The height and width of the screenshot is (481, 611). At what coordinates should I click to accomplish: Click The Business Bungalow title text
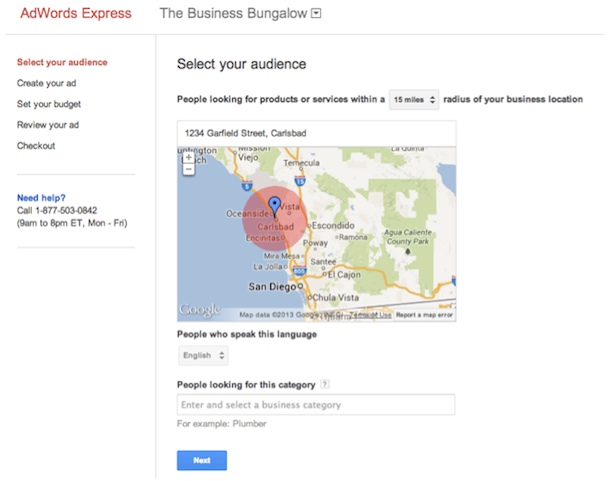233,13
